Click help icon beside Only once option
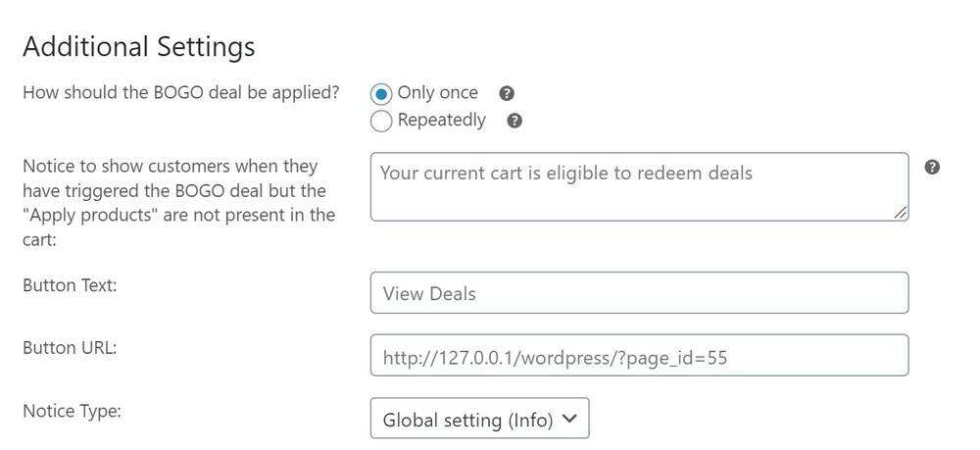This screenshot has width=980, height=450. point(507,94)
